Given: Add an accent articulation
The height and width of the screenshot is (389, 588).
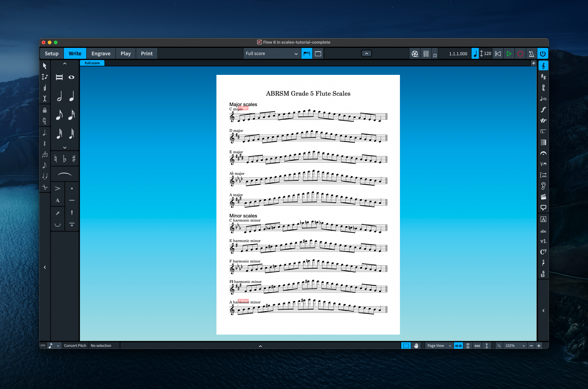Looking at the screenshot, I should click(x=58, y=188).
